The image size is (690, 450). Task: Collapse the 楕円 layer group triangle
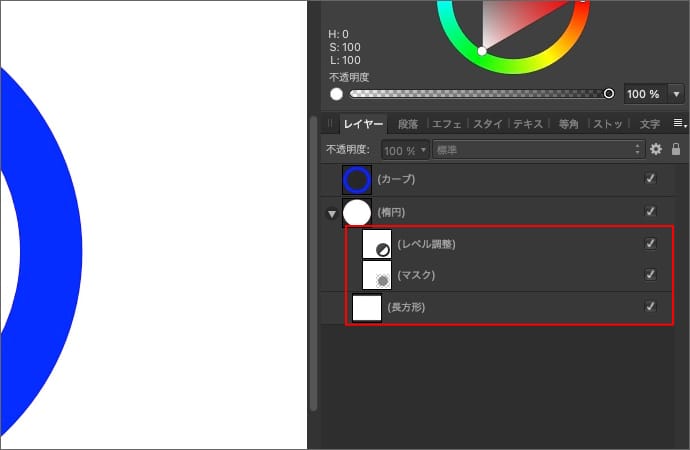click(x=331, y=213)
